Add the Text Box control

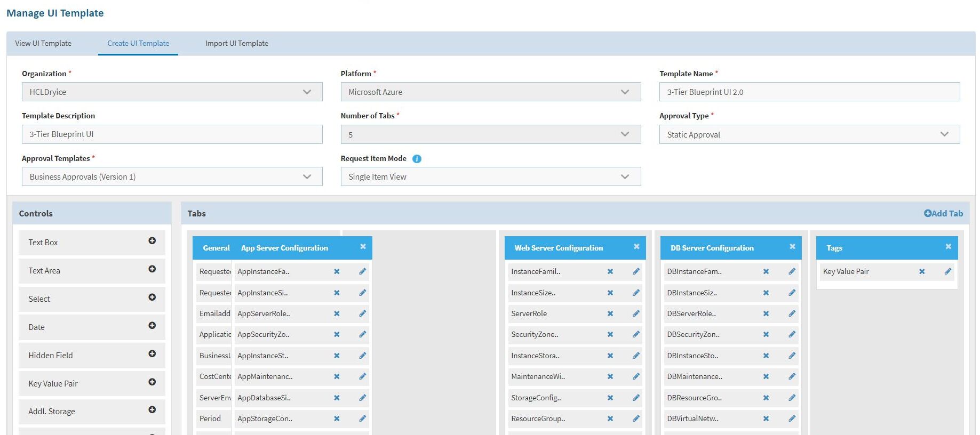click(x=152, y=241)
